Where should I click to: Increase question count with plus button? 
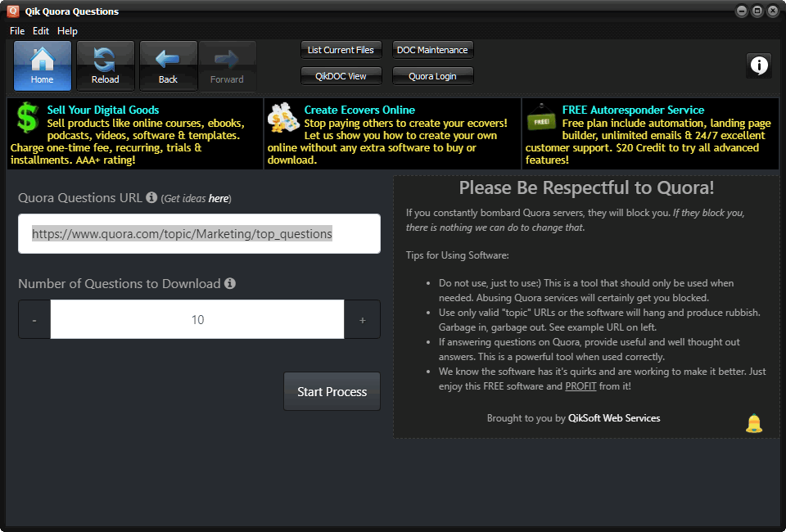pos(363,319)
